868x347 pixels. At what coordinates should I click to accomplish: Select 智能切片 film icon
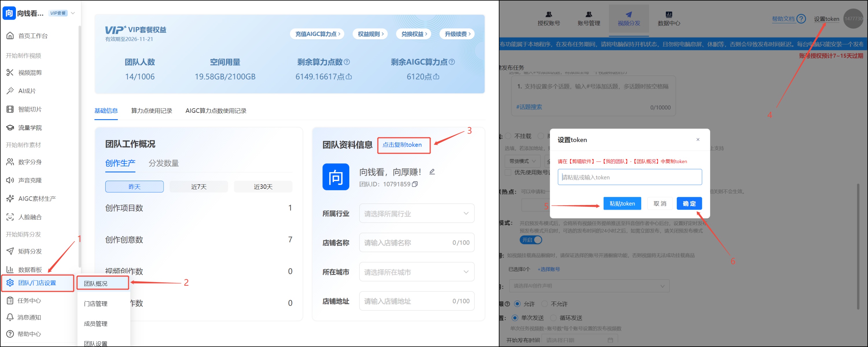(x=10, y=109)
